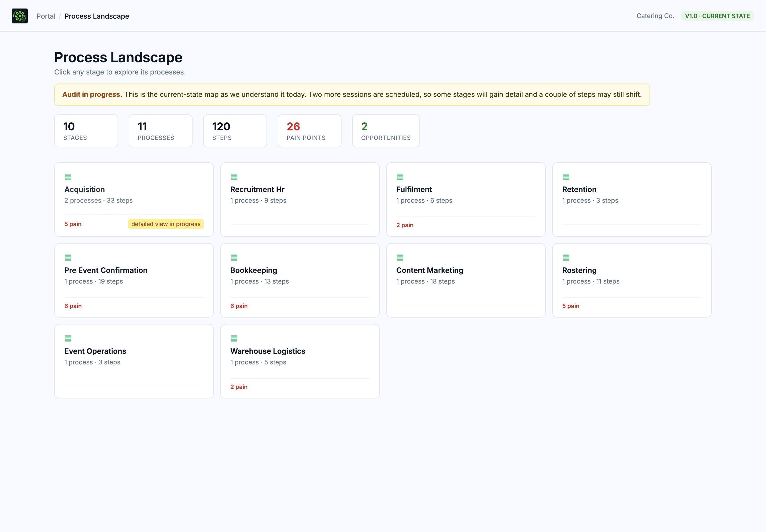766x532 pixels.
Task: Click the Process Landscape page heading
Action: pyautogui.click(x=118, y=57)
